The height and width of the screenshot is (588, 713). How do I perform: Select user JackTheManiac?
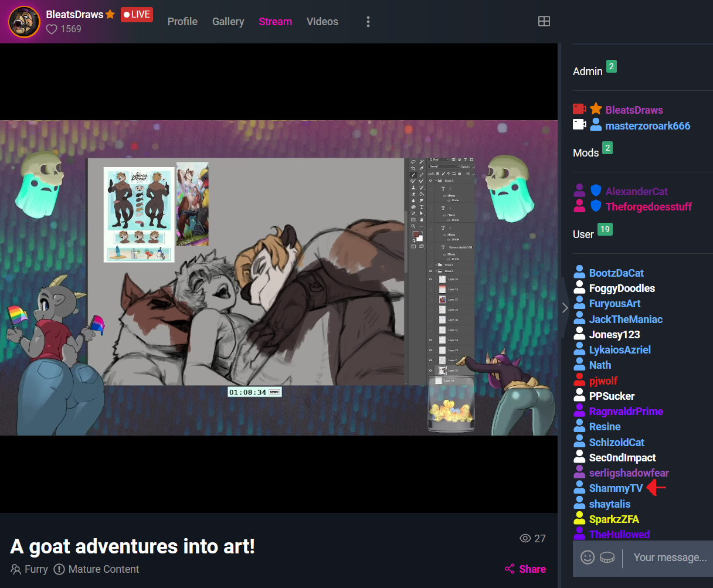tap(626, 320)
